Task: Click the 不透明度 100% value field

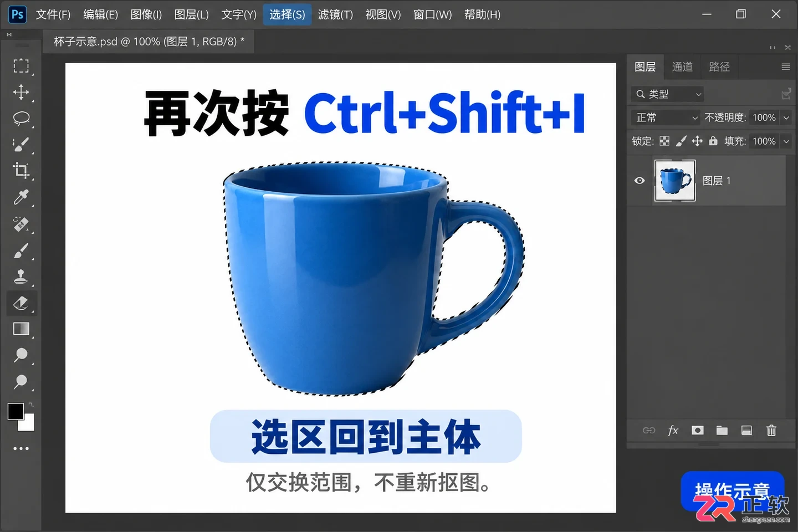Action: pos(764,117)
